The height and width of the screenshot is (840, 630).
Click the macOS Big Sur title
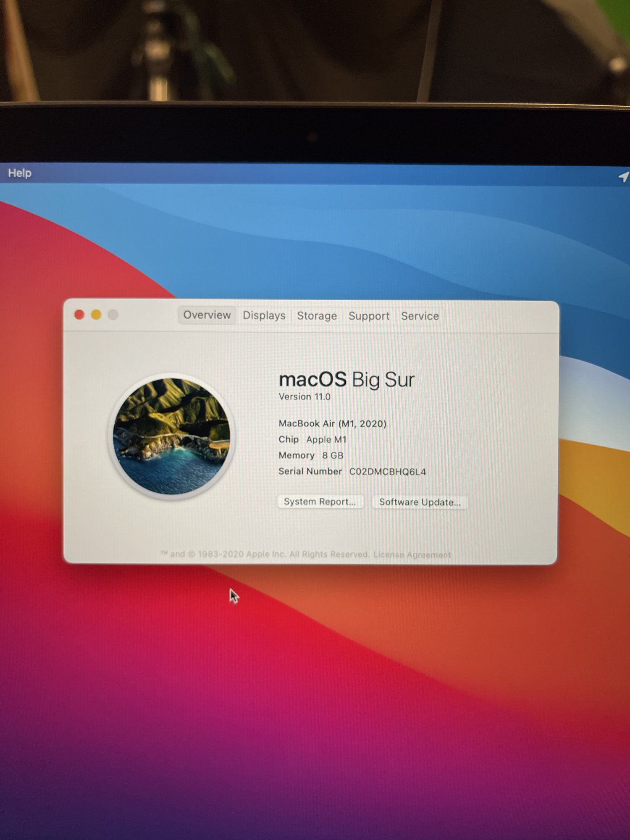[x=346, y=380]
